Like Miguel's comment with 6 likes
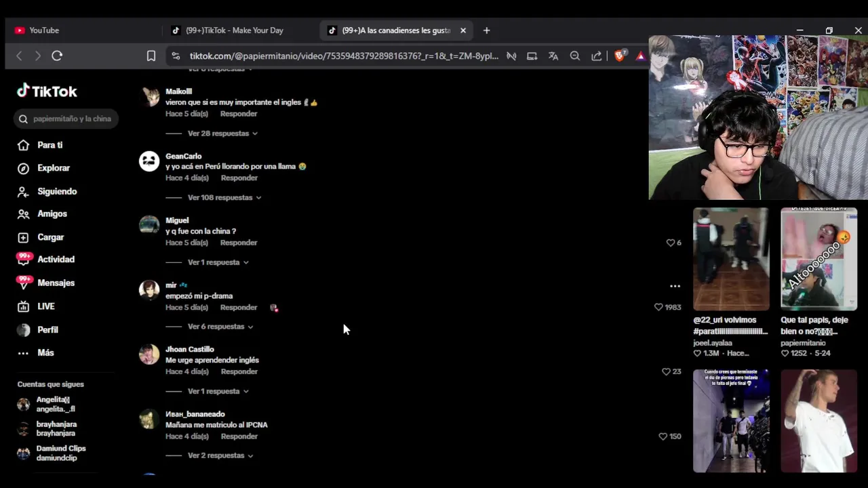Screen dimensions: 868x488 [x=671, y=243]
